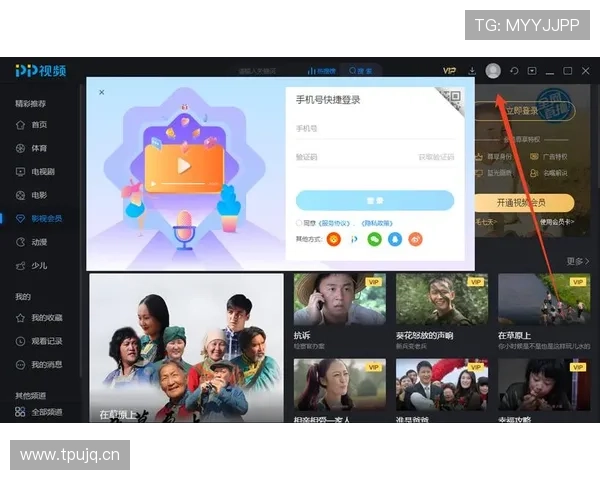
Task: Expand the 更多 more list
Action: click(578, 261)
